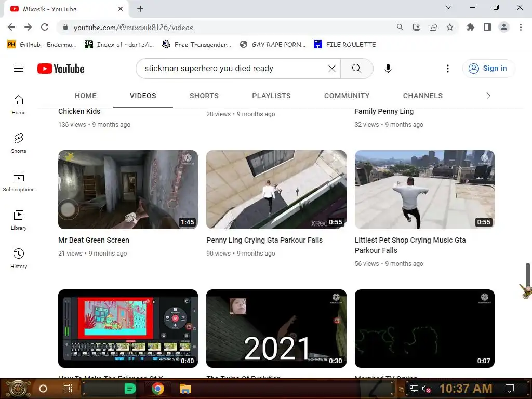Open the tab search dropdown chevron
Screen dimensions: 532x399
tap(448, 7)
